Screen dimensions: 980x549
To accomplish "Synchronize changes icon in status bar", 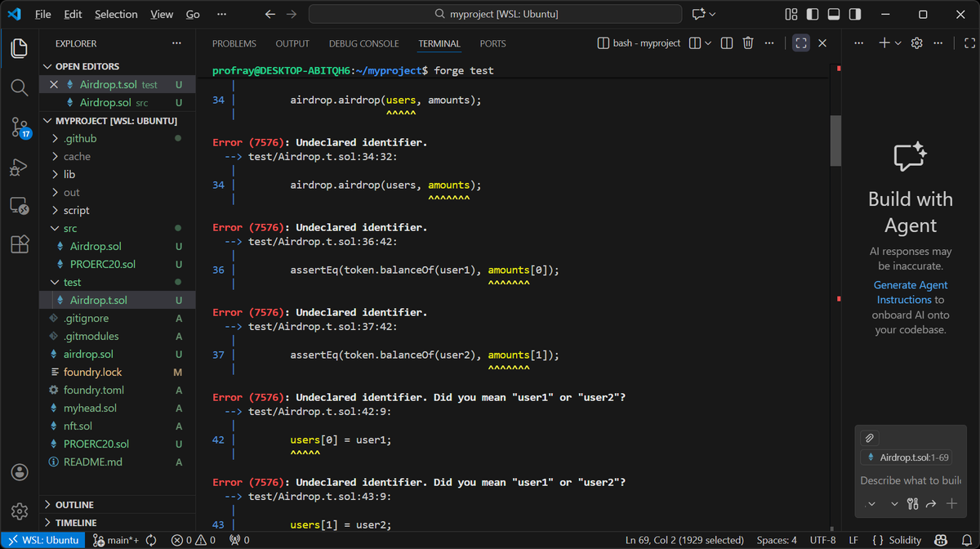I will point(151,540).
